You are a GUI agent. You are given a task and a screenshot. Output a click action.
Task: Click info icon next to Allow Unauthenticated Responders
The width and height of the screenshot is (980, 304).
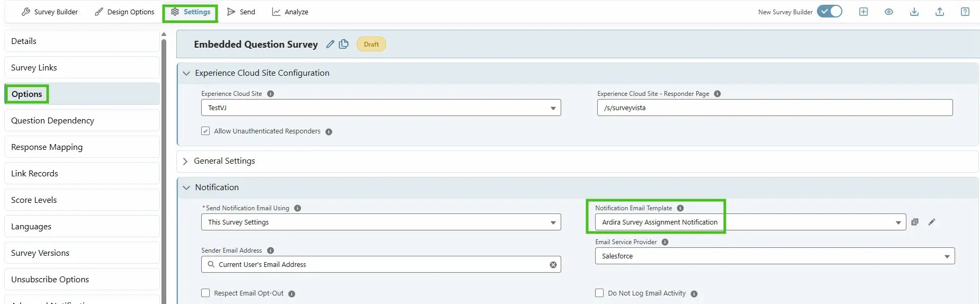click(329, 132)
